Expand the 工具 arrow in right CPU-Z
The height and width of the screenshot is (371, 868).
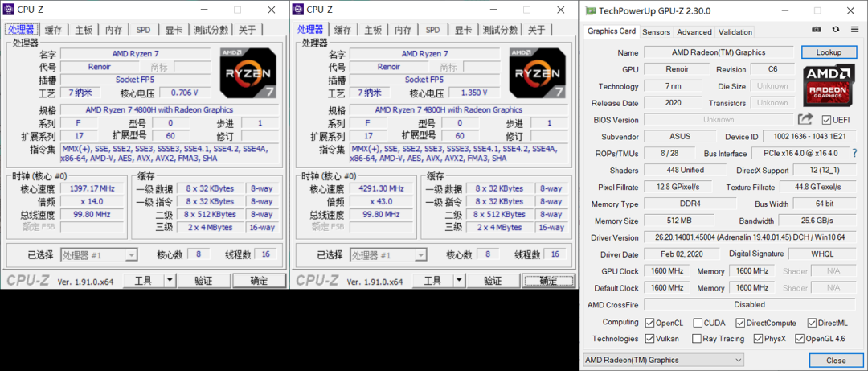(x=460, y=281)
